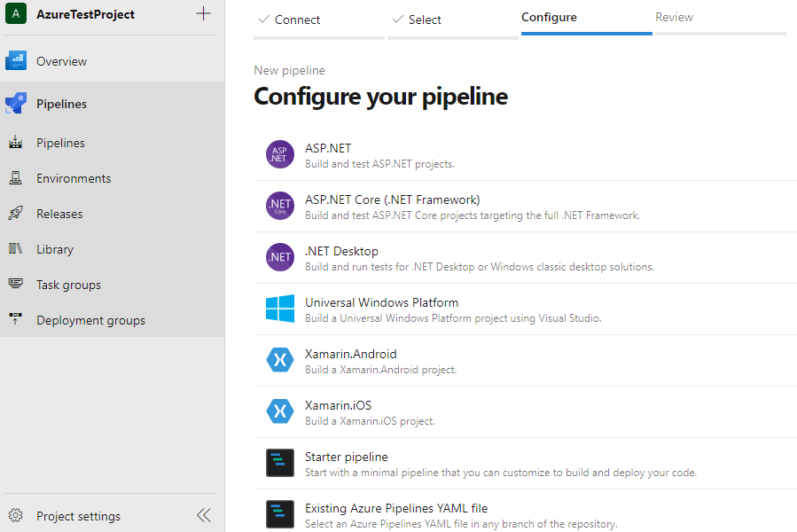797x532 pixels.
Task: Click the .NET Desktop purple icon
Action: 280,257
